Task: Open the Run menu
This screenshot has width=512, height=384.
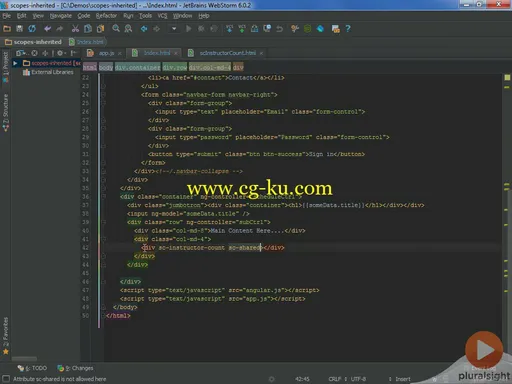Action: click(x=128, y=16)
